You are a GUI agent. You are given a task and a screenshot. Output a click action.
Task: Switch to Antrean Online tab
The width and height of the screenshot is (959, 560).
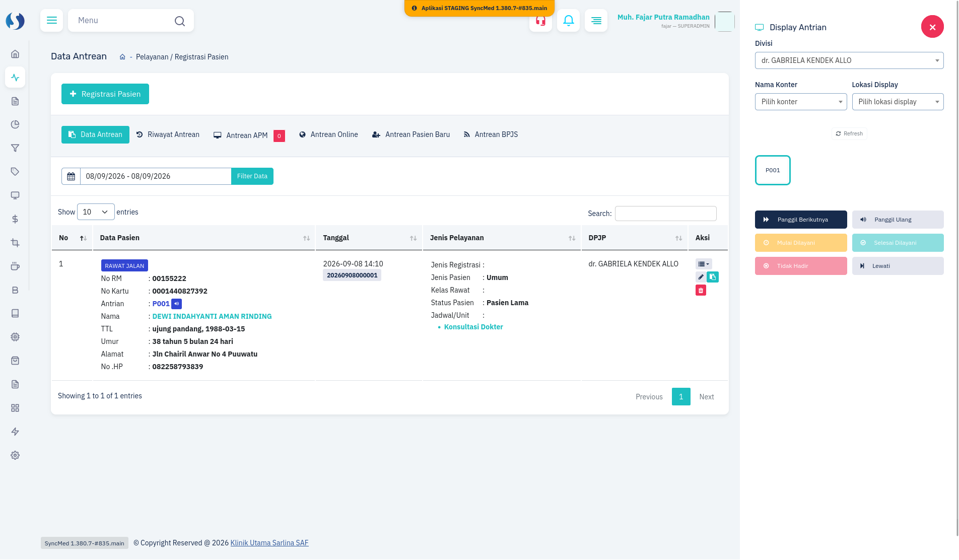pos(328,134)
